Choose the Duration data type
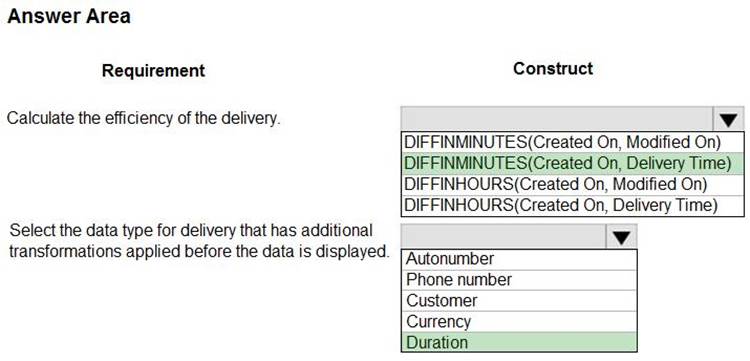Image resolution: width=750 pixels, height=361 pixels. tap(519, 342)
